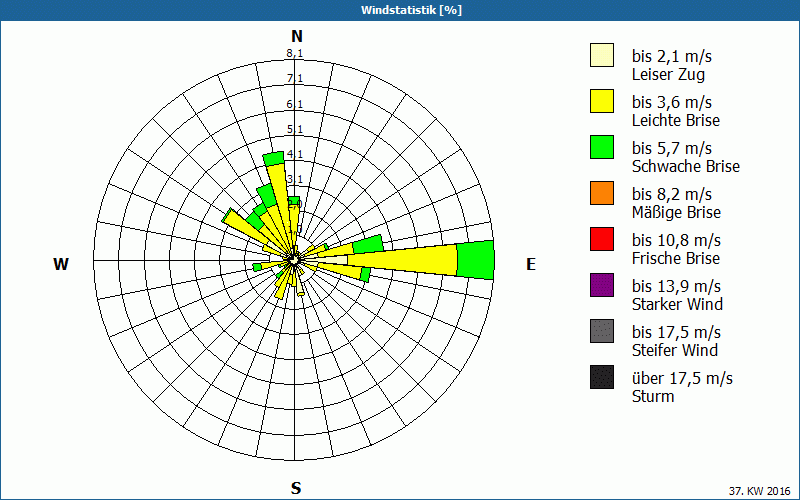
Task: Click the 'Windstatistik [%]' title
Action: (x=411, y=10)
